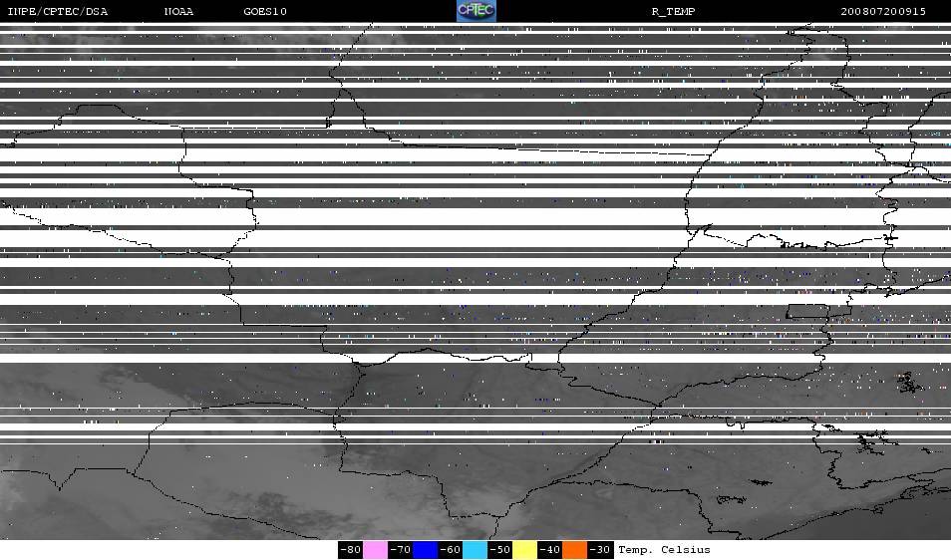Viewport: 951px width, 560px height.
Task: Click the CPTEC logo in the header
Action: click(x=475, y=11)
